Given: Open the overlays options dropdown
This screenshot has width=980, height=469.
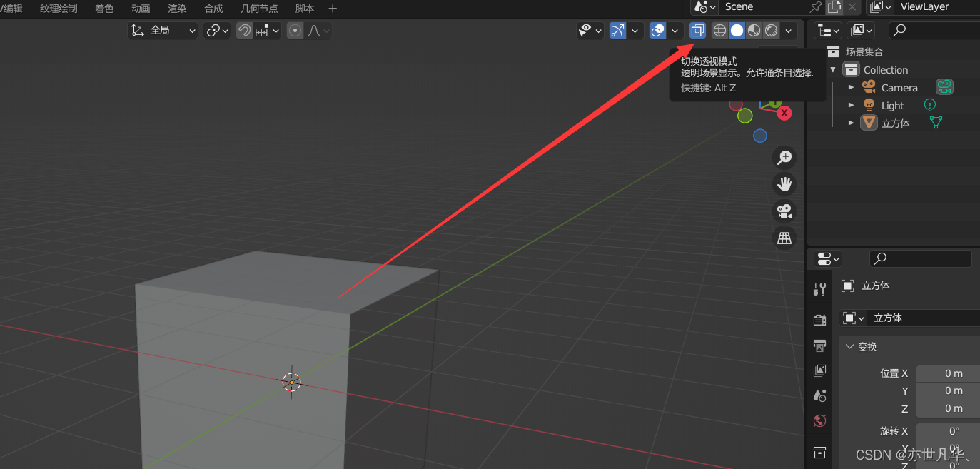Looking at the screenshot, I should [x=675, y=31].
